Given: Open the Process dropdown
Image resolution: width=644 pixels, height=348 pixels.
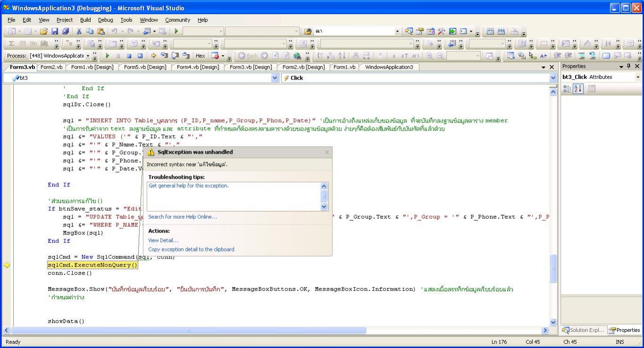Looking at the screenshot, I should pyautogui.click(x=88, y=56).
